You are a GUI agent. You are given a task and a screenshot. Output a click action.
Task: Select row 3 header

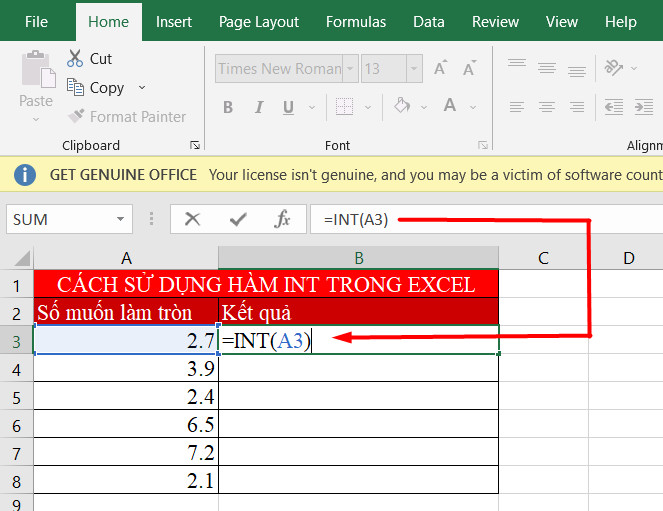[16, 342]
